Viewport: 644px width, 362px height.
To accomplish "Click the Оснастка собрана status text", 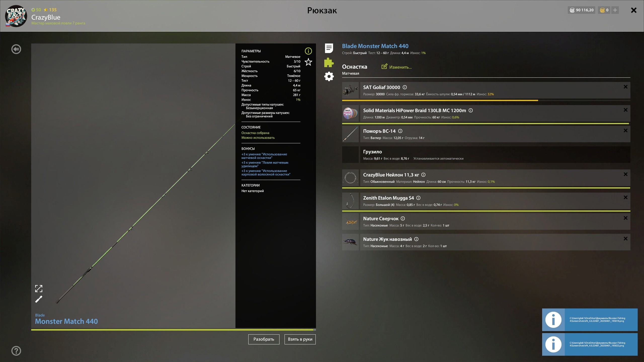I will [x=255, y=133].
